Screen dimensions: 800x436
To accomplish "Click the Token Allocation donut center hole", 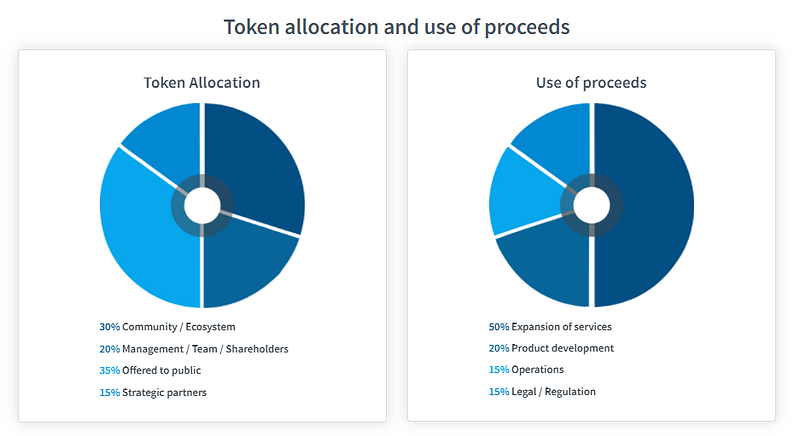I will [202, 206].
